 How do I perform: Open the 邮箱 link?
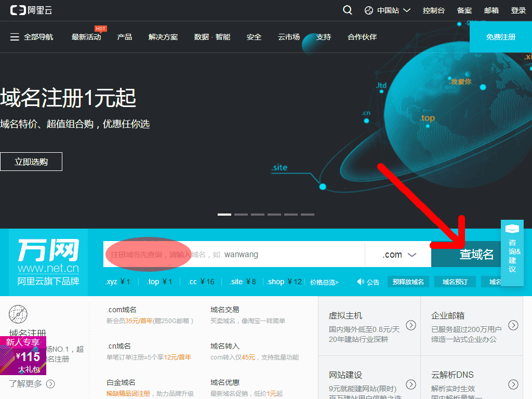491,10
